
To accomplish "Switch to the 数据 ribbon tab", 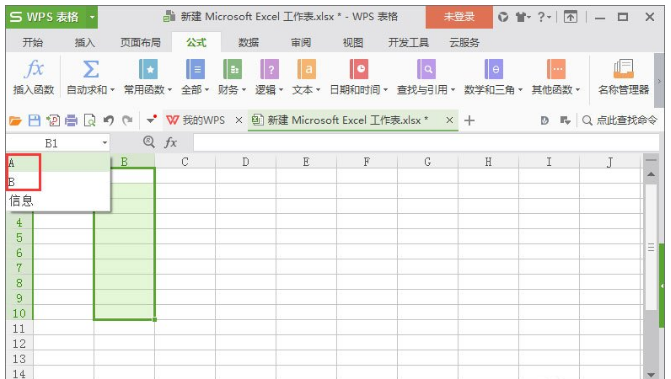I will click(x=249, y=42).
